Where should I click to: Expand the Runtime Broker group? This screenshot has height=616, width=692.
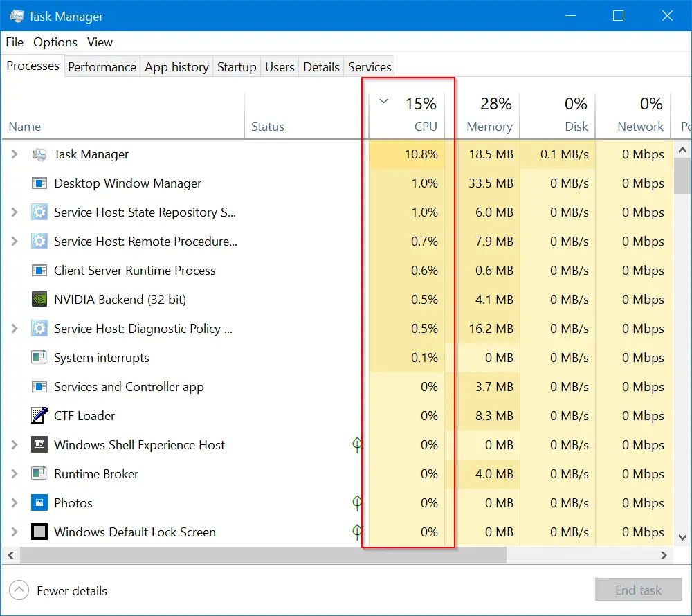pos(15,474)
